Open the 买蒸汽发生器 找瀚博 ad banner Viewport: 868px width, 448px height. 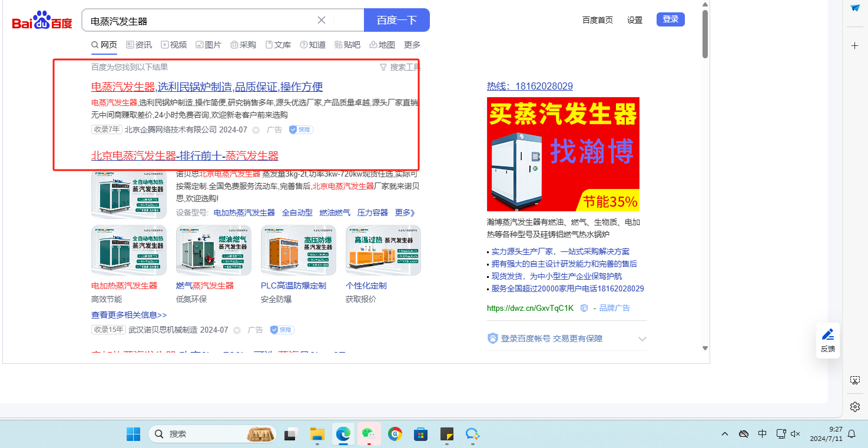563,154
